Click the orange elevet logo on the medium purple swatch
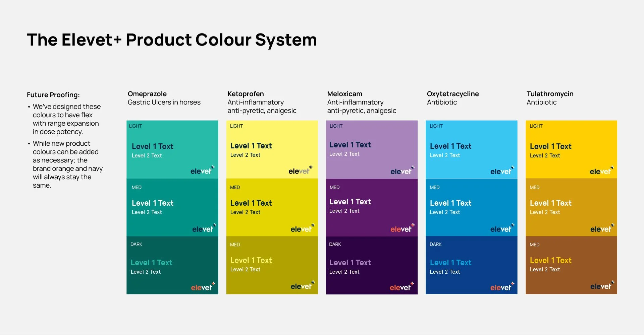This screenshot has width=644, height=335. coord(402,228)
